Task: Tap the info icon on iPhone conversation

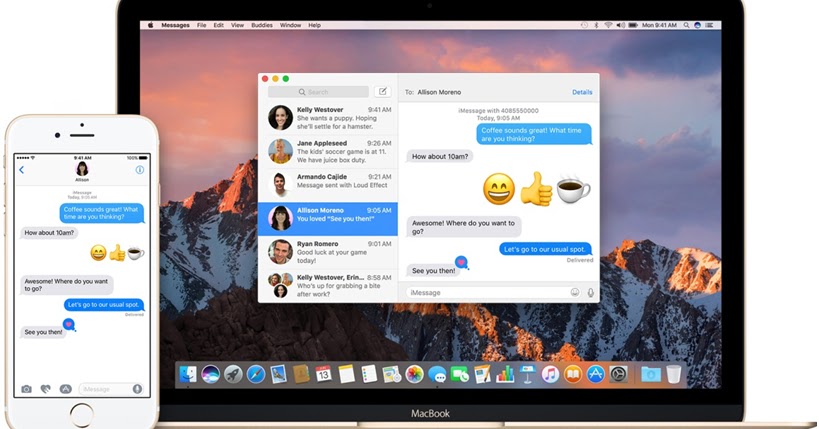Action: (x=139, y=170)
